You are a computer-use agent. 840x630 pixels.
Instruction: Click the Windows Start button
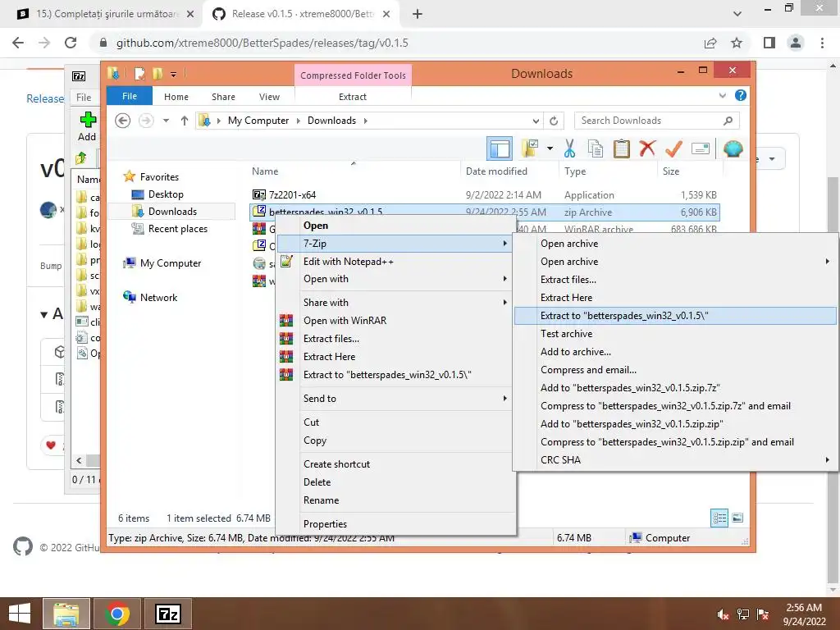(20, 614)
